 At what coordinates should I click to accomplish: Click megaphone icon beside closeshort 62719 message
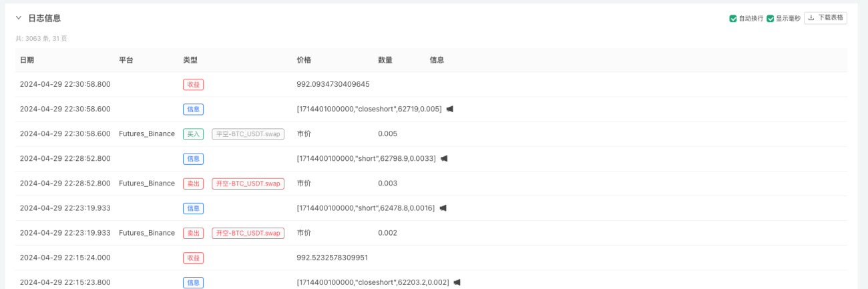click(x=450, y=109)
